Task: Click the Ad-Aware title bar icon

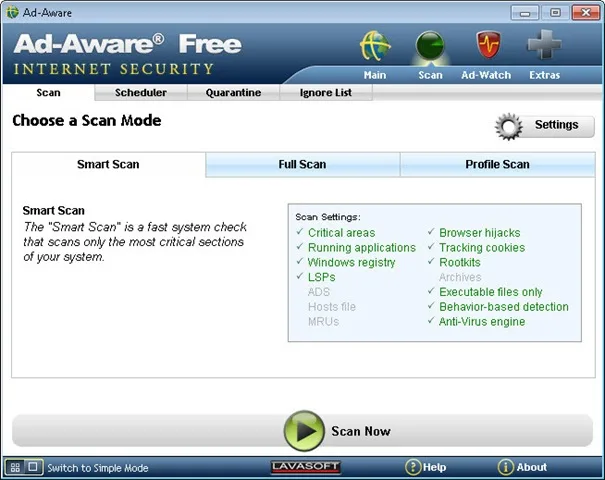Action: click(12, 12)
